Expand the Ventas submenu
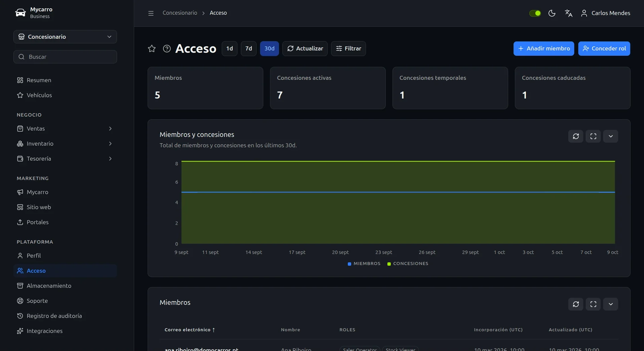This screenshot has width=644, height=351. point(65,128)
